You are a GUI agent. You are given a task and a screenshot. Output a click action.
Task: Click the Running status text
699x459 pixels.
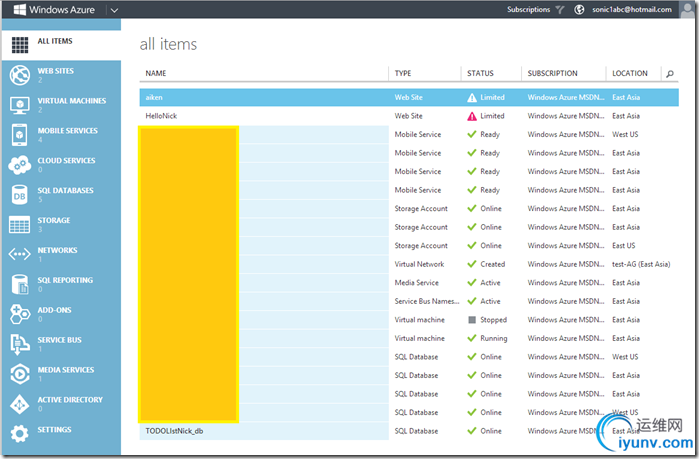coord(493,338)
